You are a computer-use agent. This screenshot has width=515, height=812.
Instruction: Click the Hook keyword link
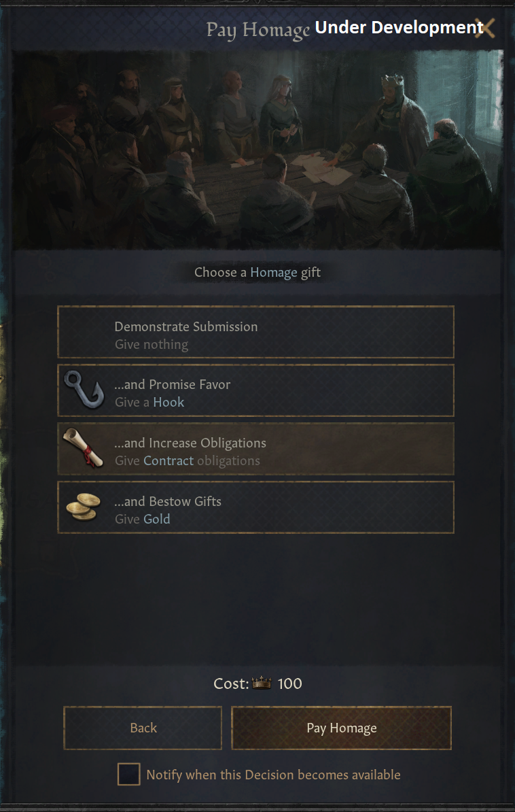click(168, 403)
